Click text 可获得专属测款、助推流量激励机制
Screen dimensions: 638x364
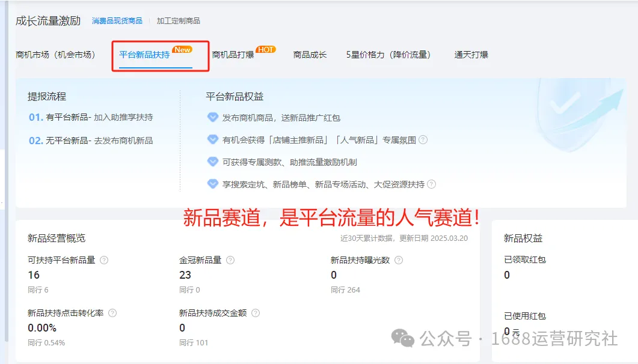pos(290,162)
